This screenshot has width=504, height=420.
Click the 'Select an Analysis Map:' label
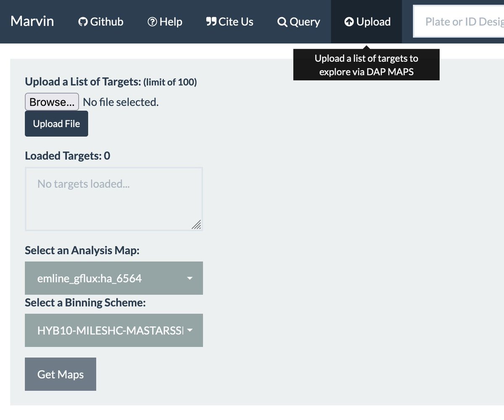point(82,250)
